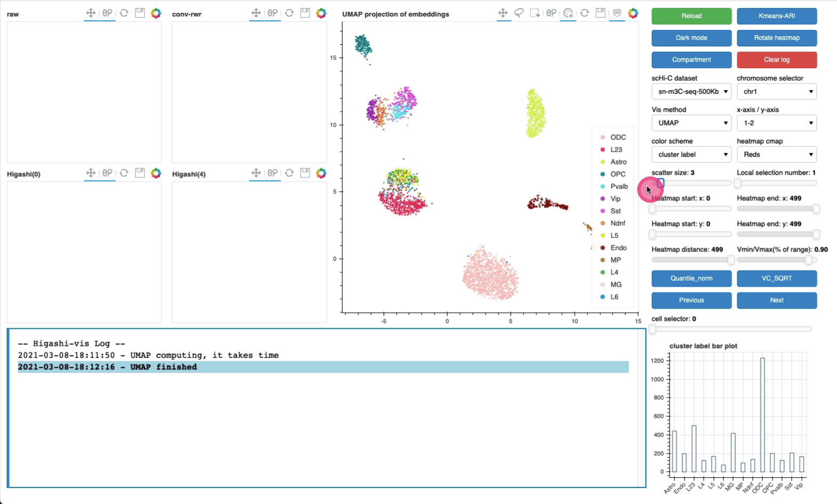Reset the Higashi(0) heatmap view
Viewport: 837px width, 504px height.
tap(124, 173)
